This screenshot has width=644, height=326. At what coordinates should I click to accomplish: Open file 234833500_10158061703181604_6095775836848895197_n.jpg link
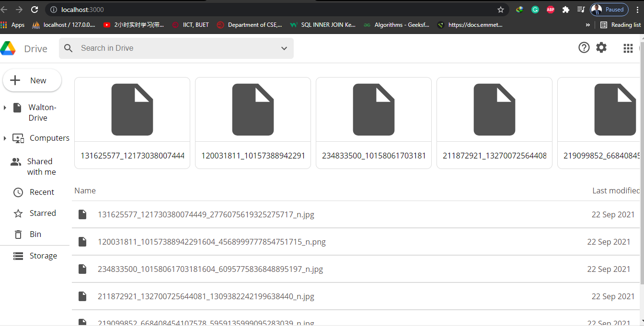coord(211,269)
